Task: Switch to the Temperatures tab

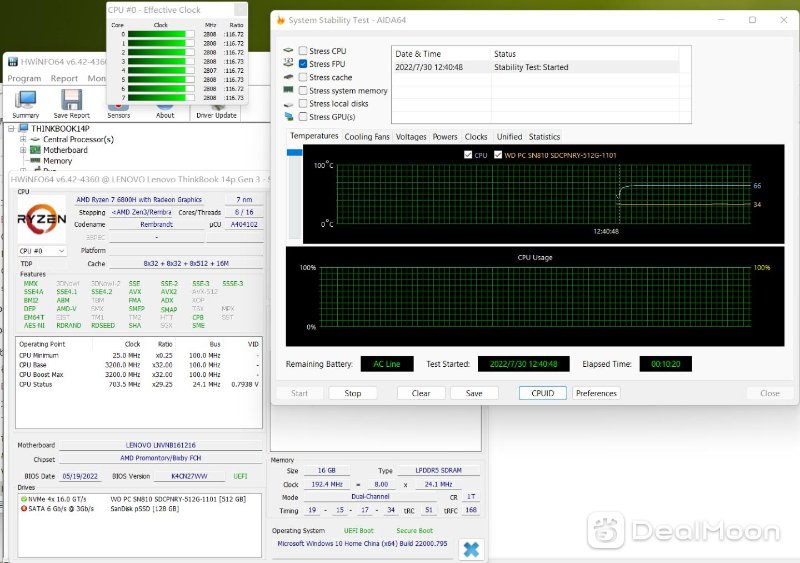Action: tap(314, 136)
